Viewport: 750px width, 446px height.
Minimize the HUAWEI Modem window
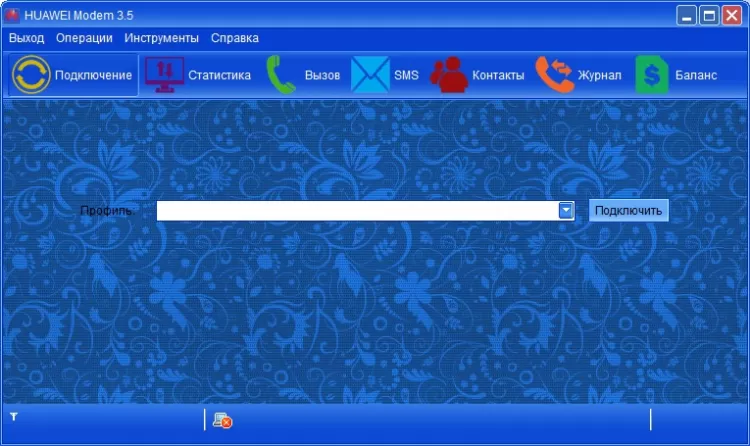[x=686, y=15]
